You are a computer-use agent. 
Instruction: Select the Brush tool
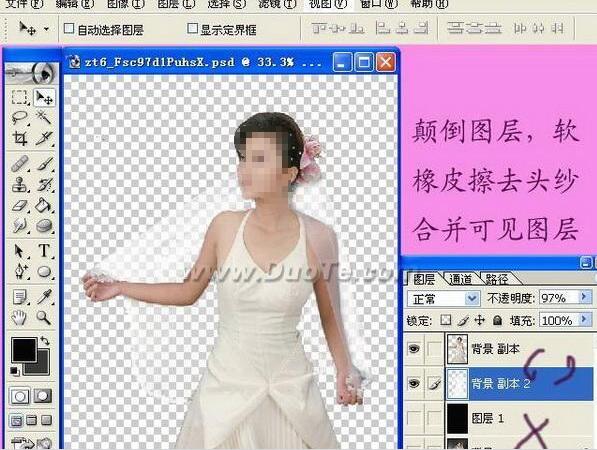click(x=44, y=164)
